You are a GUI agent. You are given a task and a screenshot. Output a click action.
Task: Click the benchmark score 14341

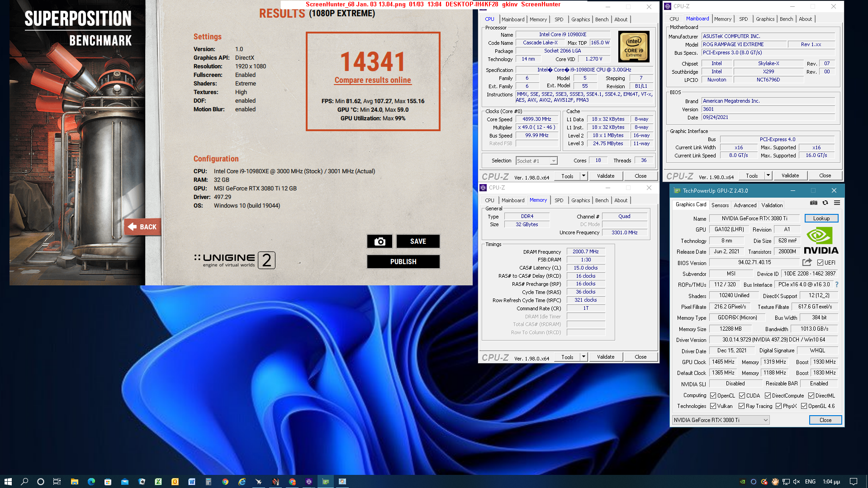coord(373,62)
